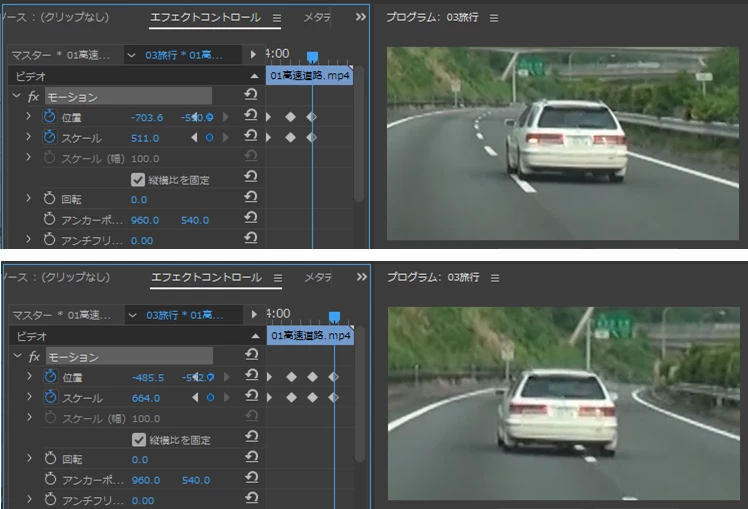
Task: Go to previous keyframe on the scale 511.0 row
Action: pyautogui.click(x=194, y=138)
